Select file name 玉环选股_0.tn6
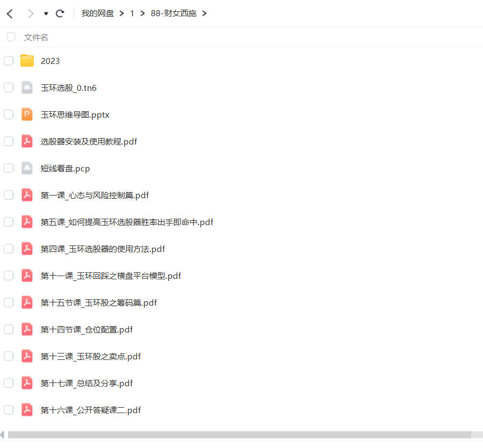483x448 pixels. pos(68,88)
